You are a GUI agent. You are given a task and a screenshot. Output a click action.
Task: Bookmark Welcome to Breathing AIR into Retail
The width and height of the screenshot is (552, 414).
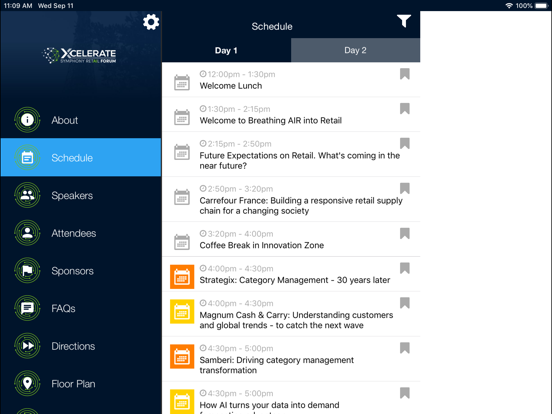[405, 109]
